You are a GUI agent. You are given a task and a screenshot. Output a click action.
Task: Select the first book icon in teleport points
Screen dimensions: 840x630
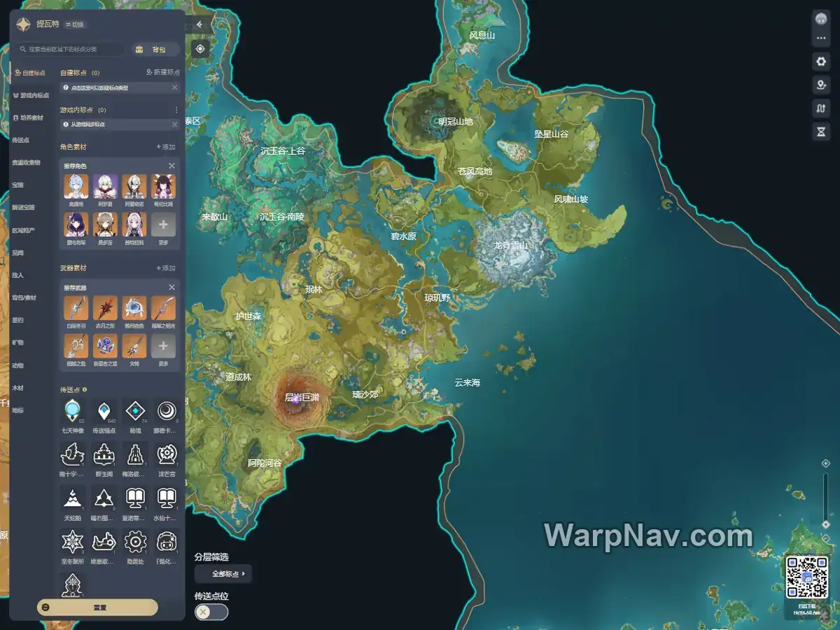(x=135, y=498)
